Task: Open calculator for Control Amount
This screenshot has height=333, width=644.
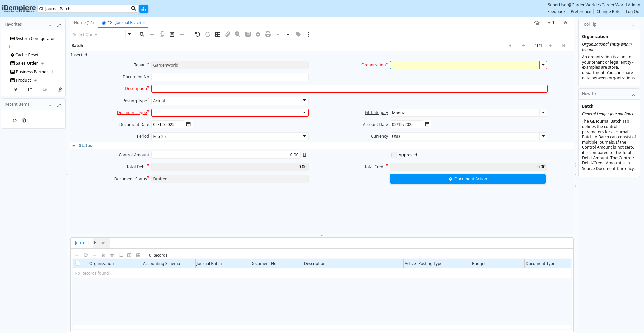Action: 305,155
